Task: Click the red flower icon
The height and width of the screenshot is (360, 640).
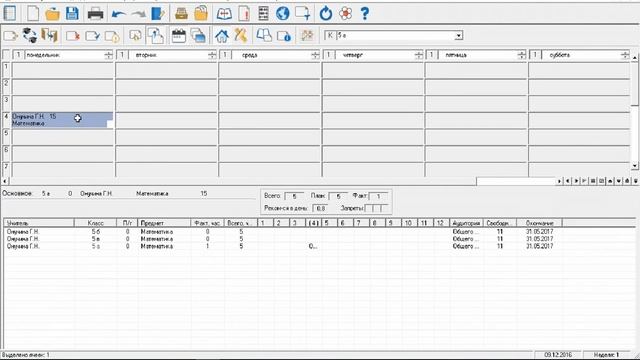Action: [345, 13]
